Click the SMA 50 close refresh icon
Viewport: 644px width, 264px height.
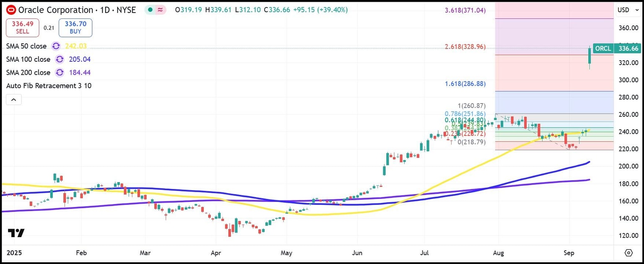pos(56,46)
